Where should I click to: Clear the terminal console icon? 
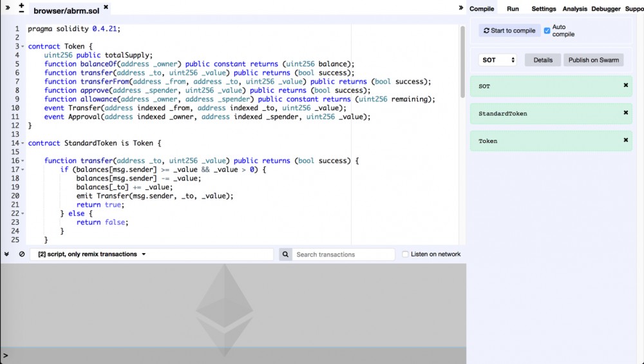click(22, 254)
